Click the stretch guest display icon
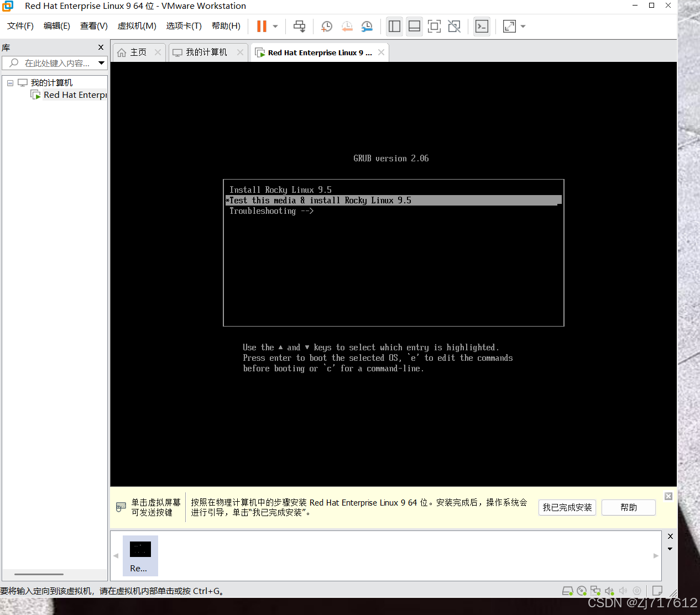This screenshot has width=700, height=615. (509, 26)
